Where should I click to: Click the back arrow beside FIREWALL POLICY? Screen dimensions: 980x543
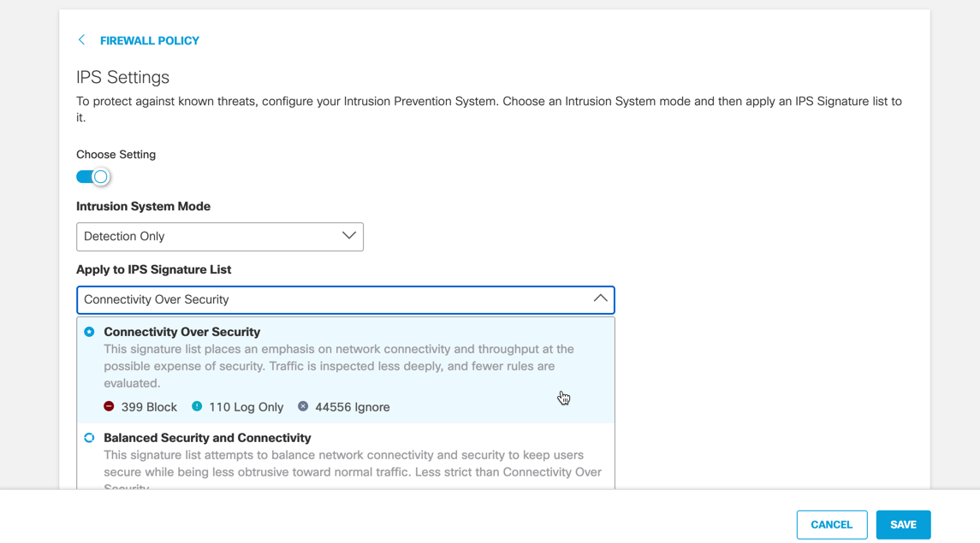[81, 39]
